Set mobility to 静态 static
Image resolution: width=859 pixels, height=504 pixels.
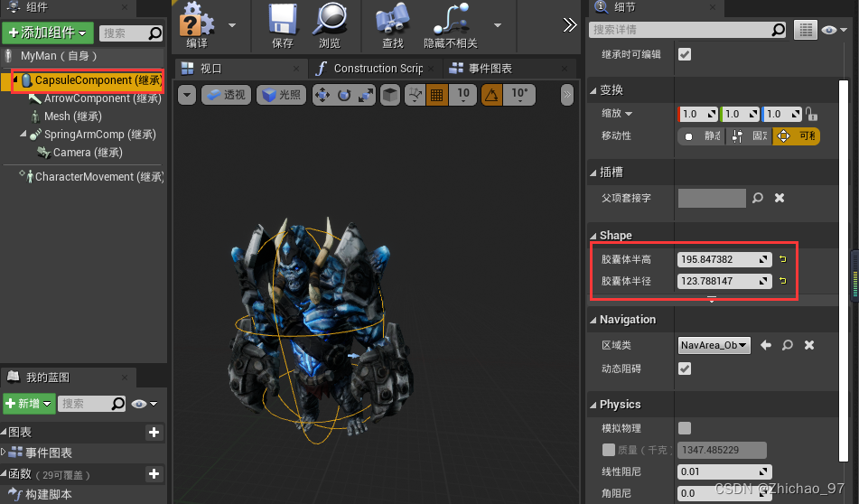tap(701, 135)
